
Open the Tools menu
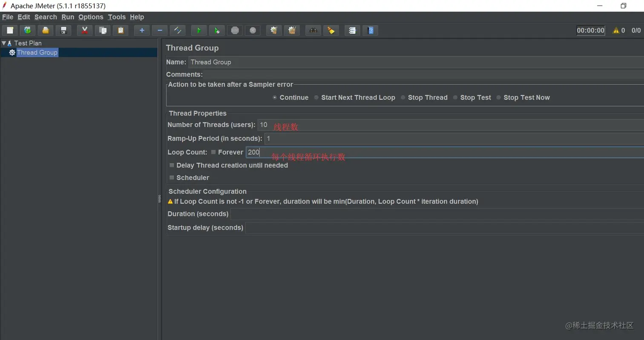[117, 17]
